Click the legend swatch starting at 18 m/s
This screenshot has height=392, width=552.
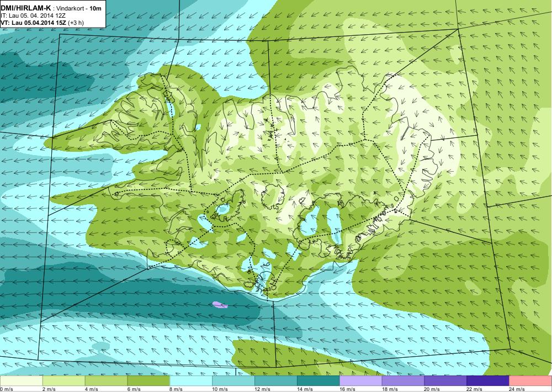[x=403, y=381]
